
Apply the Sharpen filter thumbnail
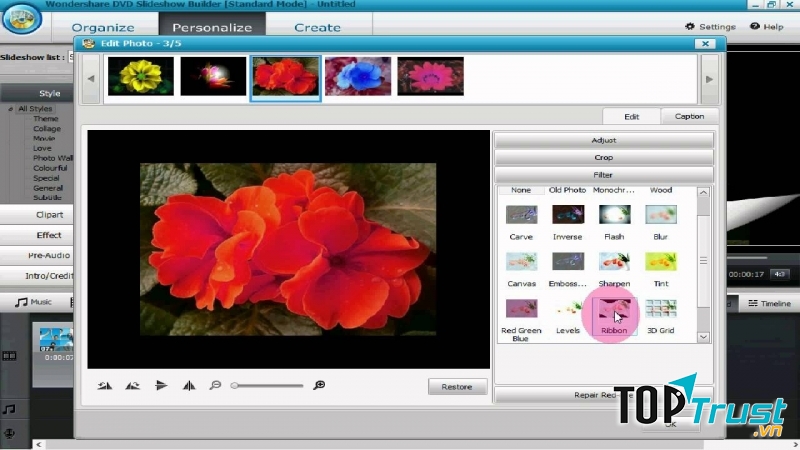click(614, 262)
